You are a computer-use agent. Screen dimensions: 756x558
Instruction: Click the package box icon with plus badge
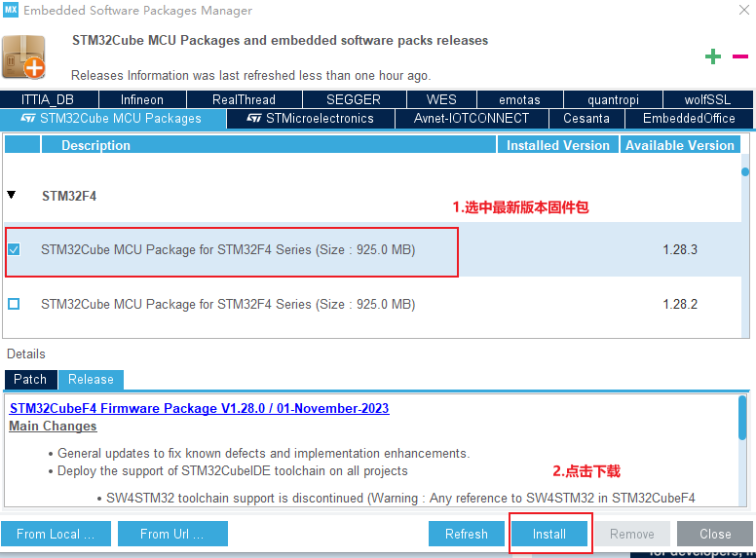pyautogui.click(x=23, y=56)
